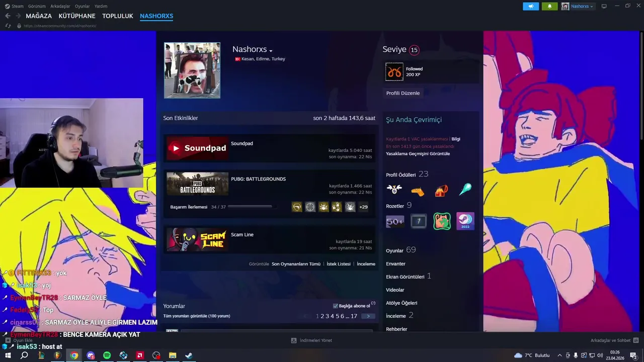Screen dimensions: 644x362
Task: Click the teal comet profile award
Action: [465, 190]
